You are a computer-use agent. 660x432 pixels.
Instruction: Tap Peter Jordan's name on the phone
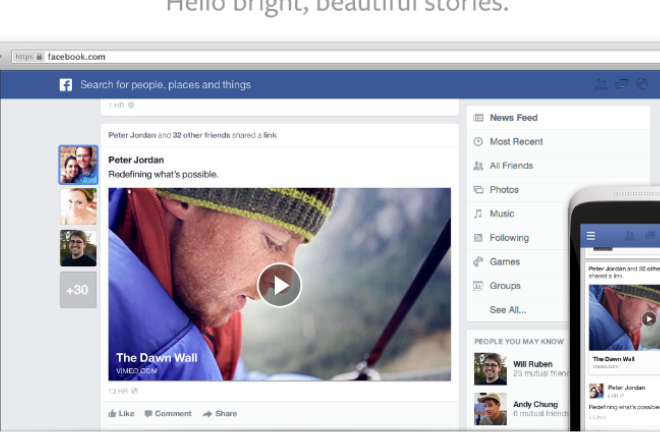(x=626, y=388)
